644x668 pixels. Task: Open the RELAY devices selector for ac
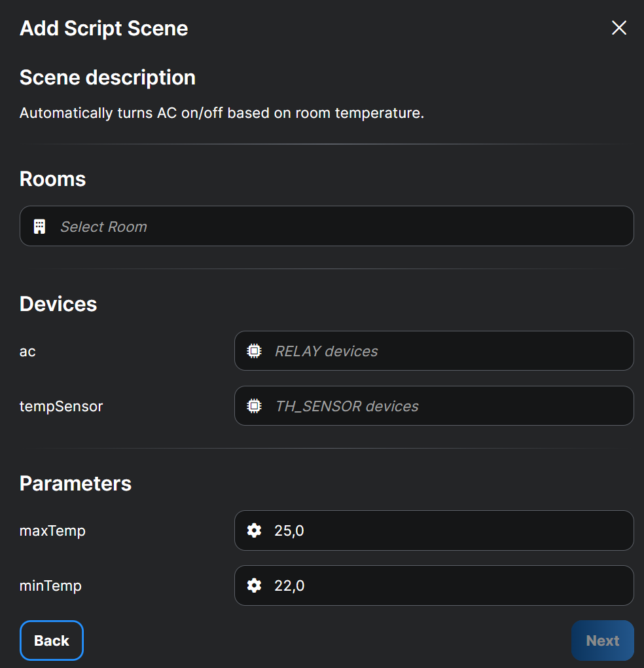tap(445, 351)
